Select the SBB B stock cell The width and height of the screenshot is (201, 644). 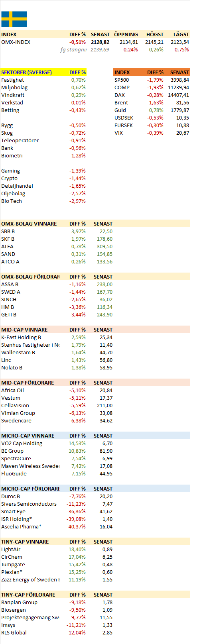tap(8, 231)
